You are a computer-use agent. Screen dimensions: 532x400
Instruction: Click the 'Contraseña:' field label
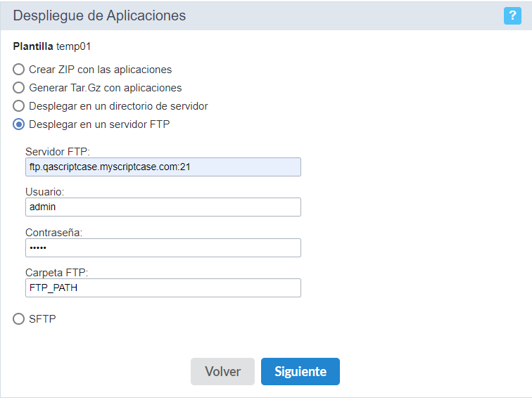coord(54,233)
